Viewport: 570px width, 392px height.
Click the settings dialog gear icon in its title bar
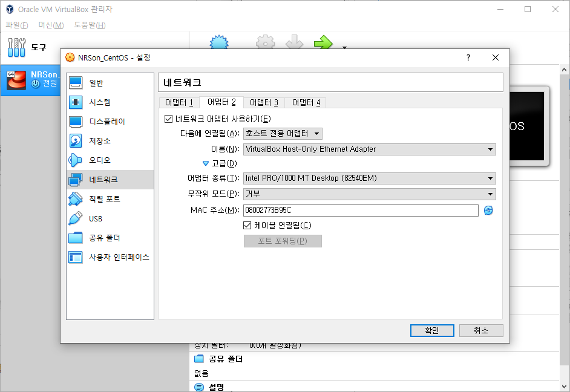(70, 57)
